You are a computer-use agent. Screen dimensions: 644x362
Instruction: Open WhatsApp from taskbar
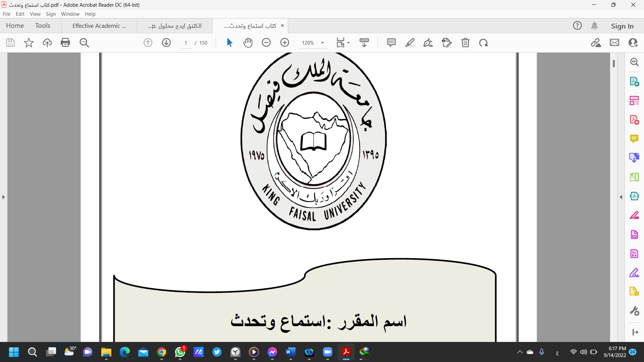tap(180, 352)
